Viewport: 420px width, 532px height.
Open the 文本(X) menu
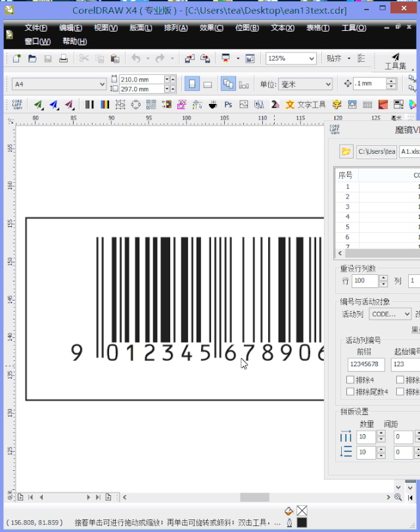click(283, 28)
